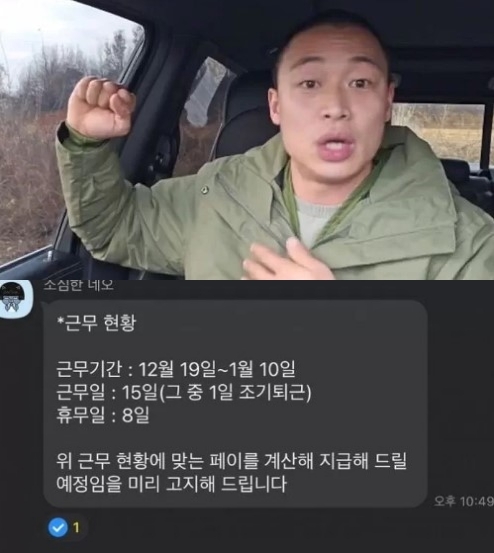This screenshot has width=494, height=553.
Task: Click the 근무일 : 15일 line
Action: [x=184, y=392]
